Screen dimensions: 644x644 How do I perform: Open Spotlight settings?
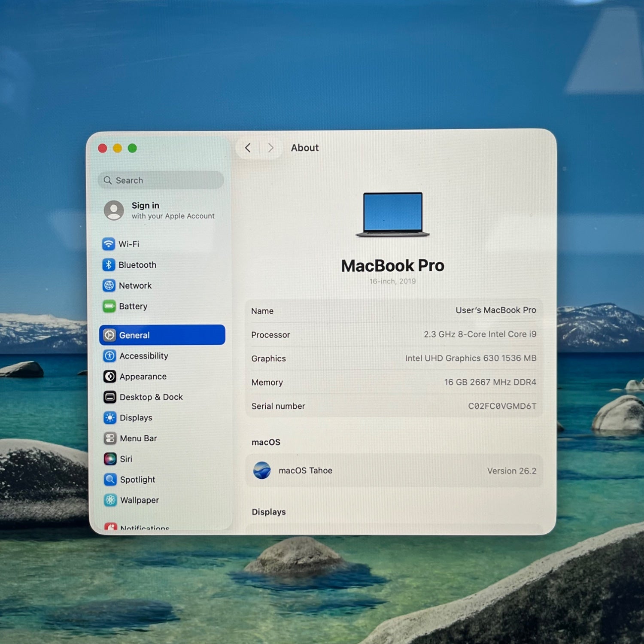coord(129,480)
